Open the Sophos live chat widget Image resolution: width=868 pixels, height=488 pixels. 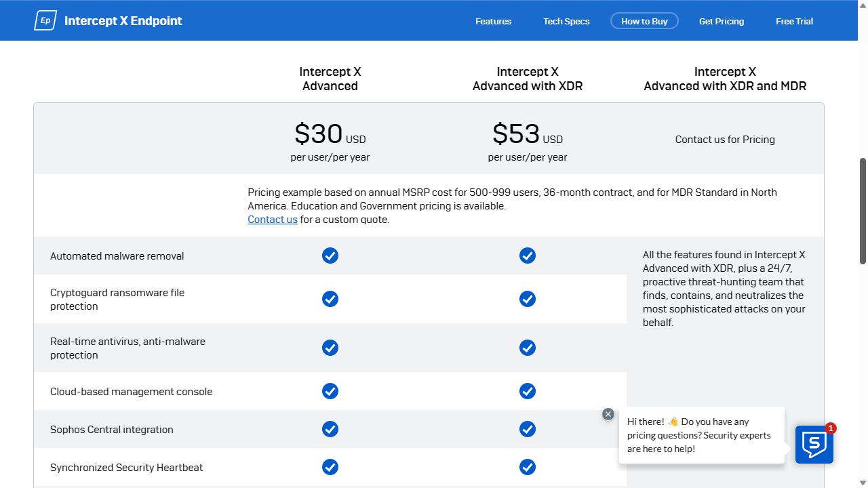[x=814, y=444]
